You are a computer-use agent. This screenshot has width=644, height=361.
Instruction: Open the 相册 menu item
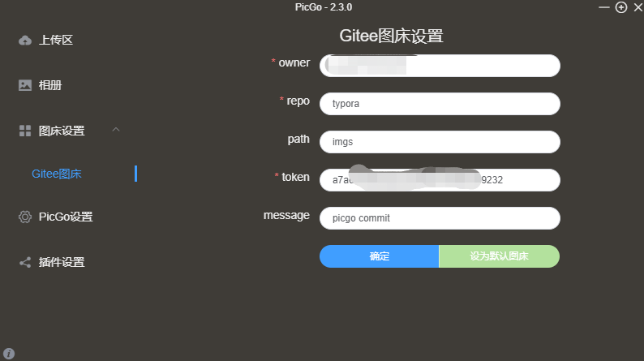coord(50,85)
